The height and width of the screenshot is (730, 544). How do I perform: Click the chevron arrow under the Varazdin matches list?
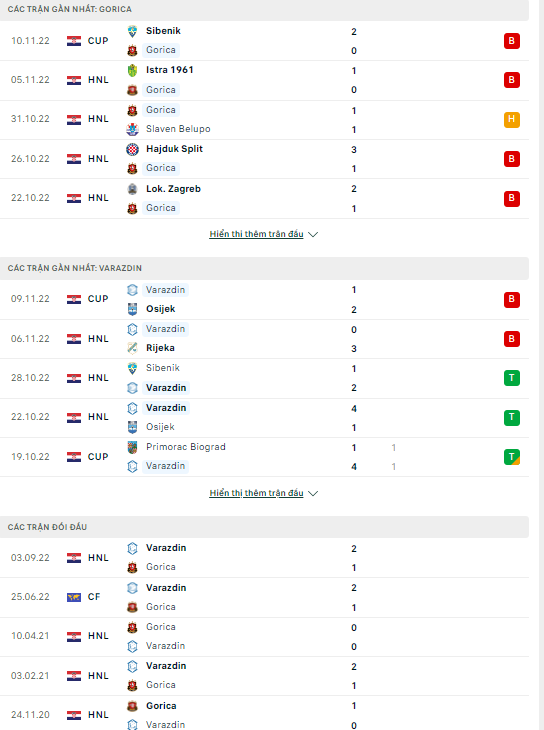313,493
